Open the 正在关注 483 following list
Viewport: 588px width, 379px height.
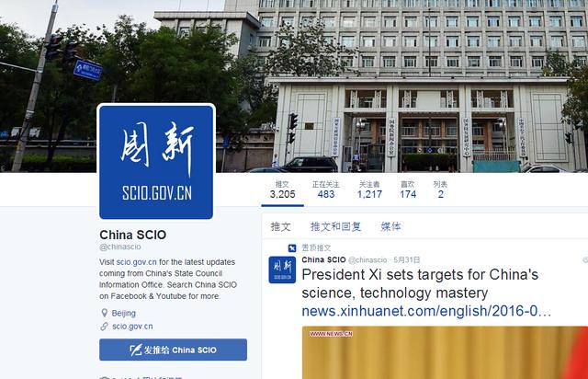[x=326, y=189]
